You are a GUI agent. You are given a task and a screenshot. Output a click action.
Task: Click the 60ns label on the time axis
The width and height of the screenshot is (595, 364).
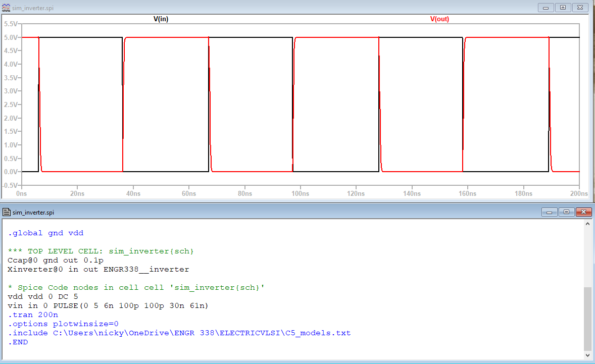(x=189, y=194)
